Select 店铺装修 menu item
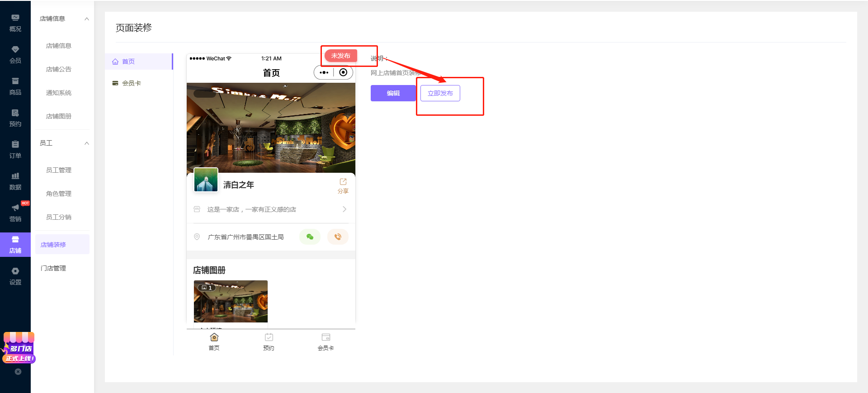This screenshot has width=868, height=393. pos(62,245)
